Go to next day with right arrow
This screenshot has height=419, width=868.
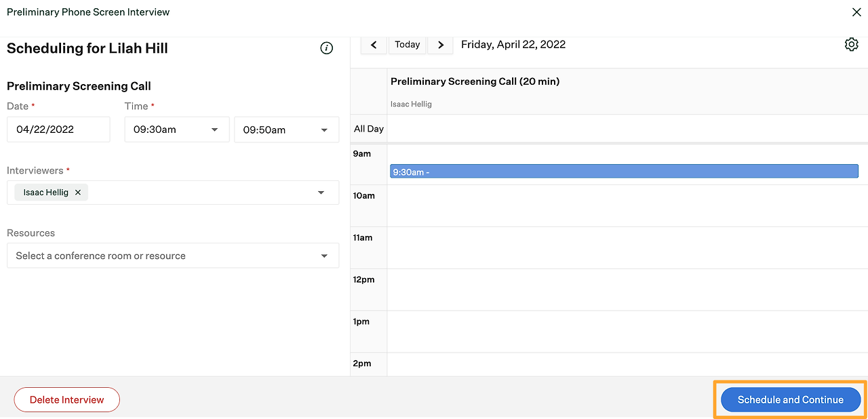click(x=441, y=45)
